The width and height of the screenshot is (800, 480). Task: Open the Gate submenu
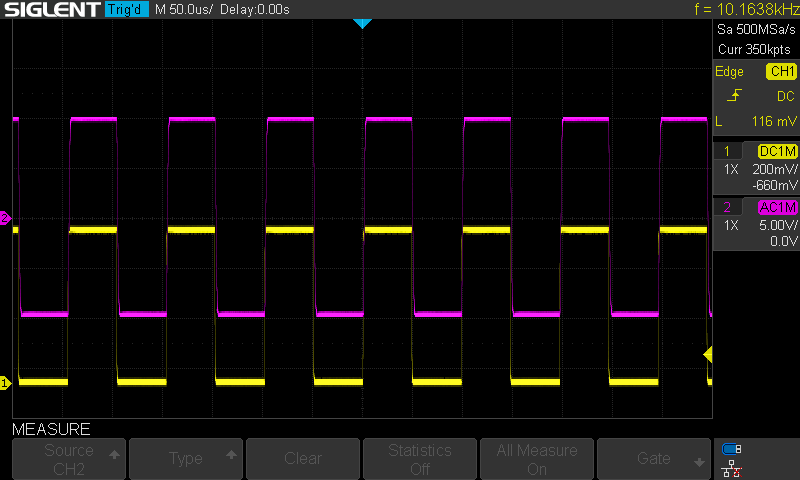coord(654,459)
